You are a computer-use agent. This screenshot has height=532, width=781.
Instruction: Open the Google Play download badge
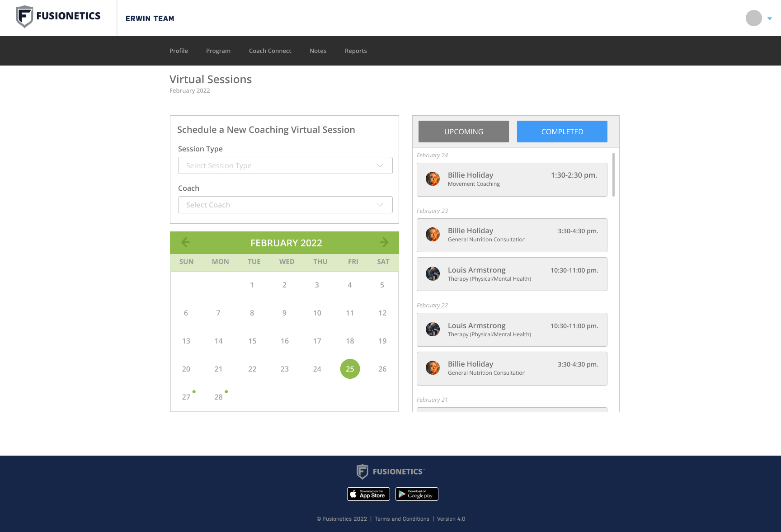tap(417, 494)
